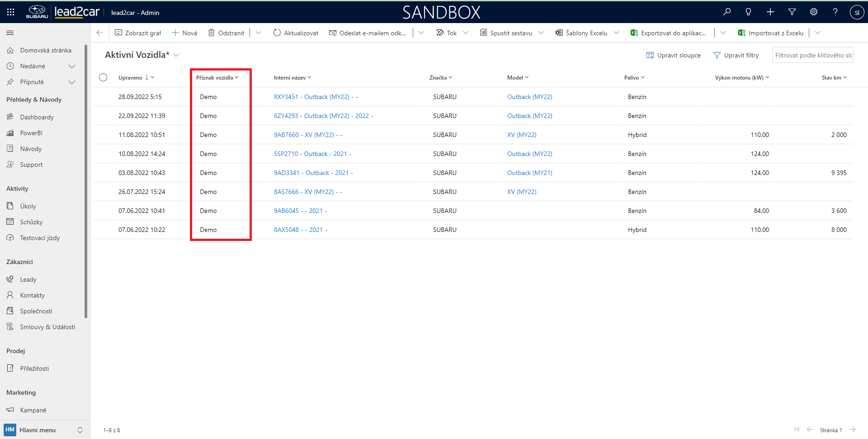Open the lightbulb assistant icon
This screenshot has height=439, width=868.
coord(748,12)
